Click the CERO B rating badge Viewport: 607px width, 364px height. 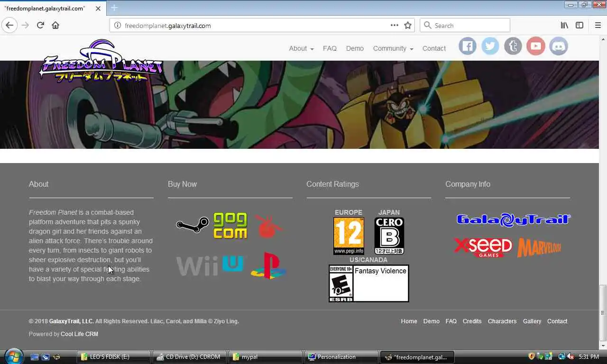point(389,236)
